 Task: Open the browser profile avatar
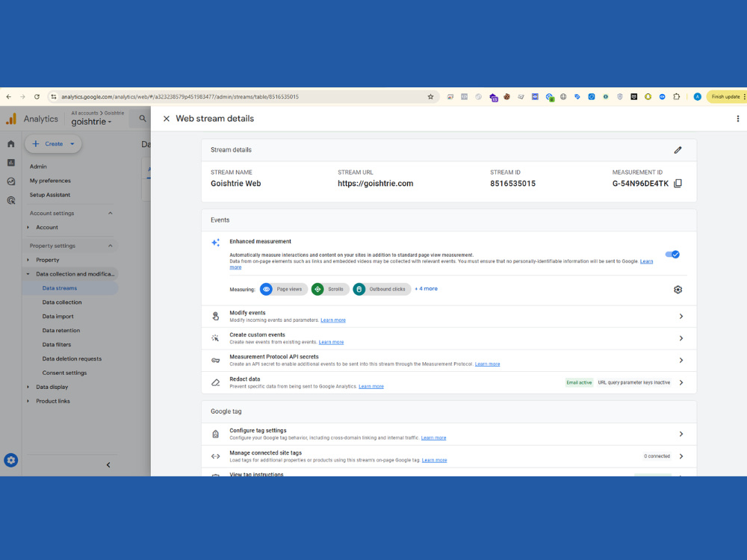(697, 96)
